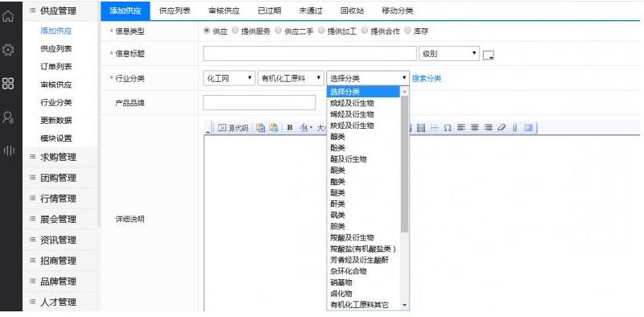The height and width of the screenshot is (317, 644).
Task: Switch to the 回收站 tab
Action: click(x=352, y=11)
